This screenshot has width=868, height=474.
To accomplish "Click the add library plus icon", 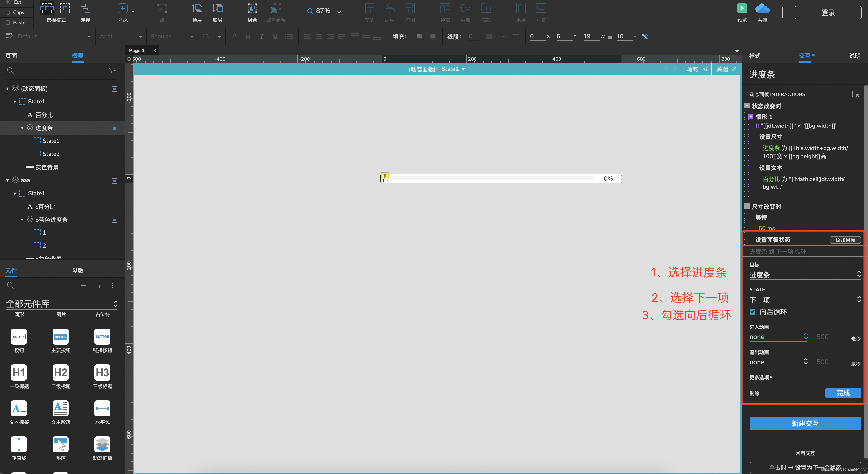I will tap(83, 285).
